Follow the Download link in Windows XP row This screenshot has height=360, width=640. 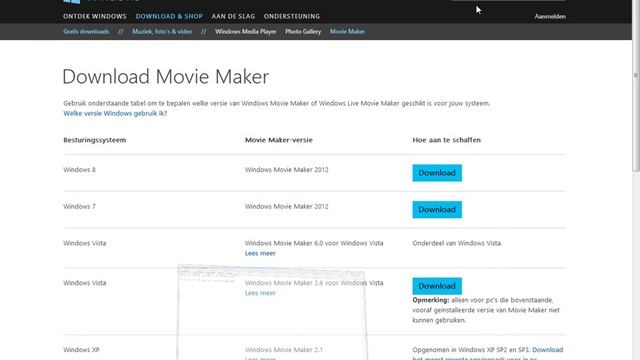pos(547,350)
